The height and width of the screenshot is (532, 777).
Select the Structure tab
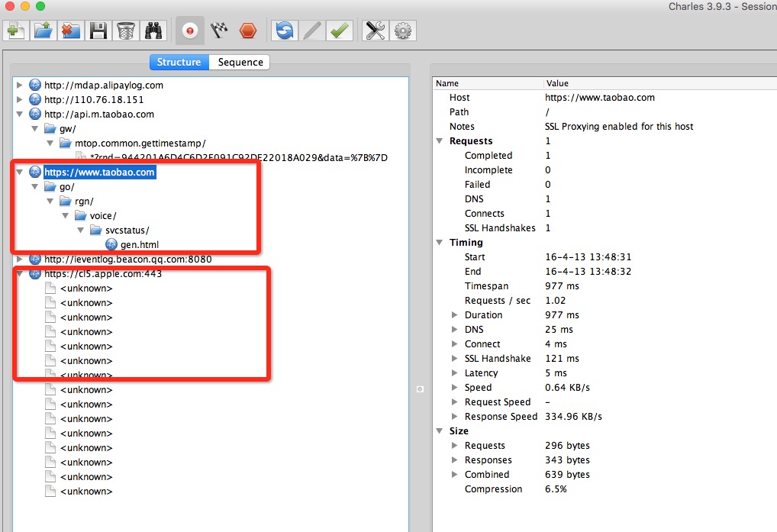pyautogui.click(x=179, y=63)
